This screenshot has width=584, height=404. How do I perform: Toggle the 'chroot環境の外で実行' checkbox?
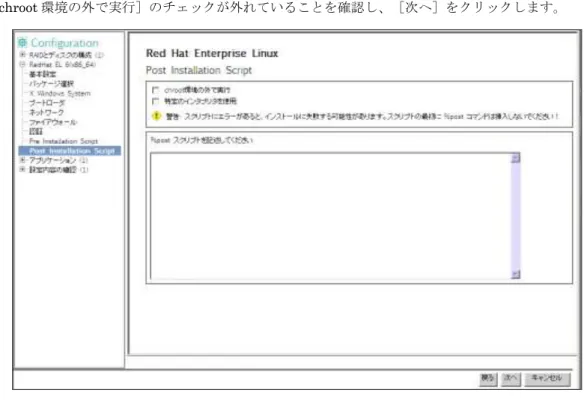click(156, 90)
